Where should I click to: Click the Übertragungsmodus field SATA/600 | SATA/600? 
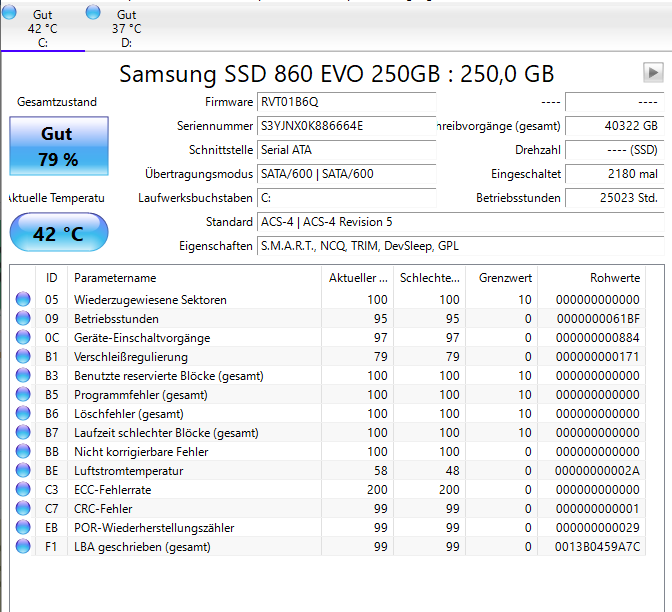346,174
